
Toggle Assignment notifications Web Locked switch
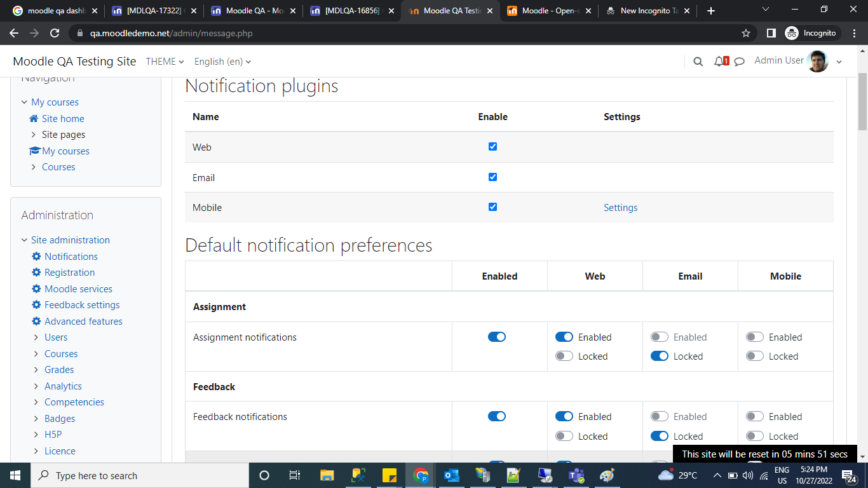pyautogui.click(x=564, y=356)
